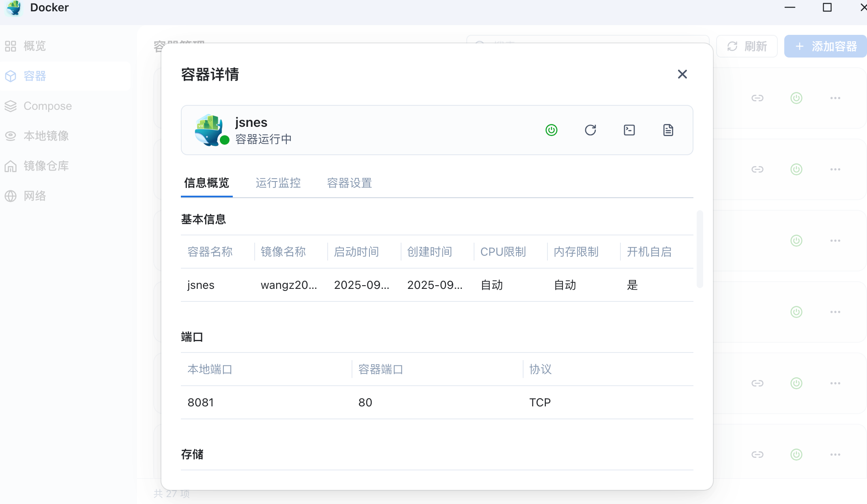Screen dimensions: 867x504
Task: Open 概览 in the sidebar
Action: 34,46
